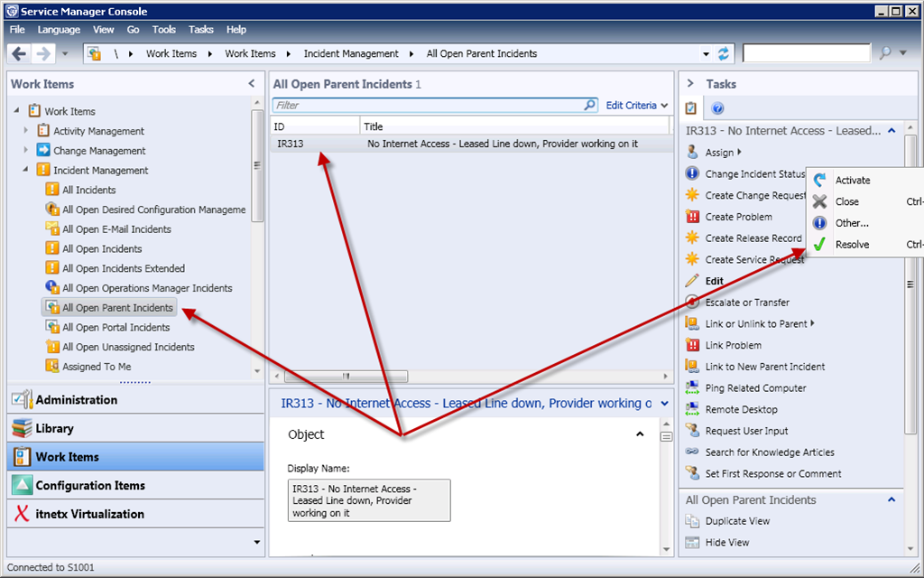Open the Administration workspace
Image resolution: width=924 pixels, height=578 pixels.
coord(76,400)
